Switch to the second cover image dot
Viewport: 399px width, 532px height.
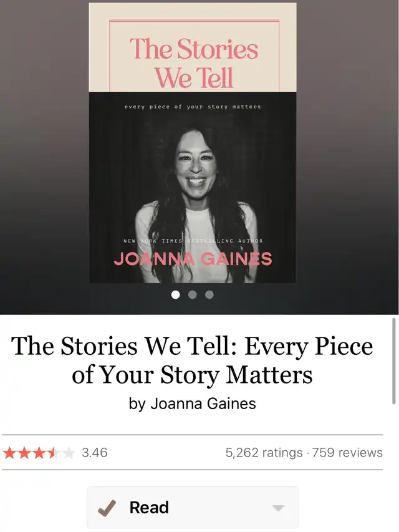(x=193, y=294)
